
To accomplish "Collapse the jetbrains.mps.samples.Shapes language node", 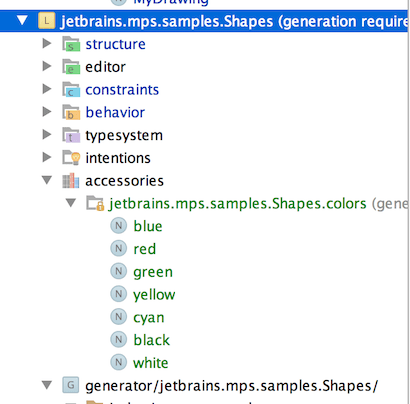I will click(22, 21).
